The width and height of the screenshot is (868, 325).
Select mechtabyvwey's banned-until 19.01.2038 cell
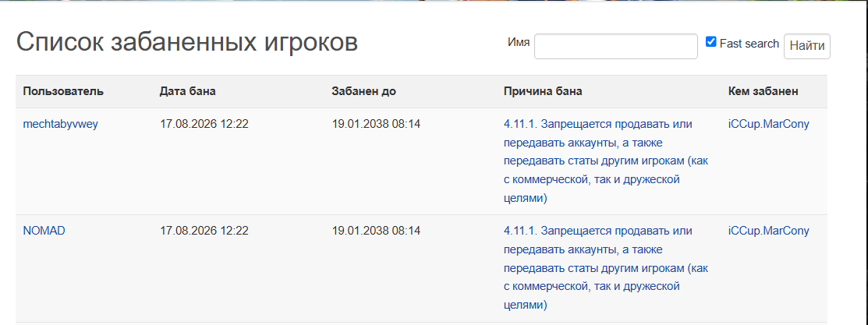[x=376, y=124]
